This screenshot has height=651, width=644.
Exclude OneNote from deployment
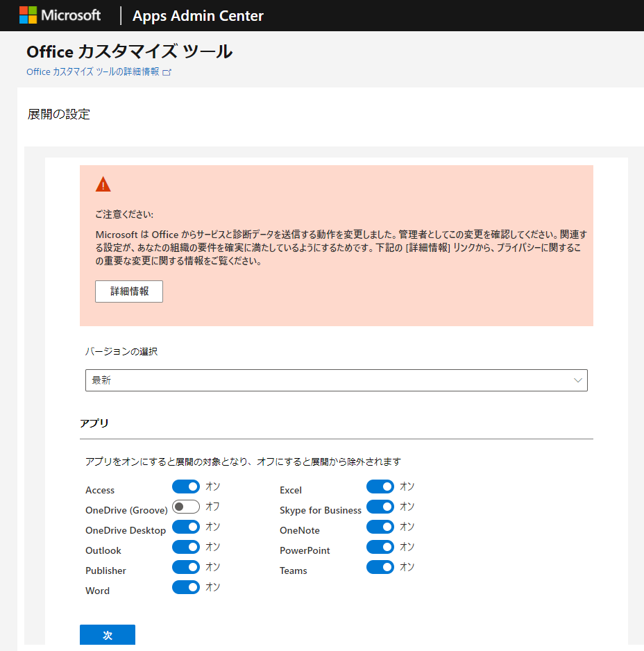[x=380, y=526]
